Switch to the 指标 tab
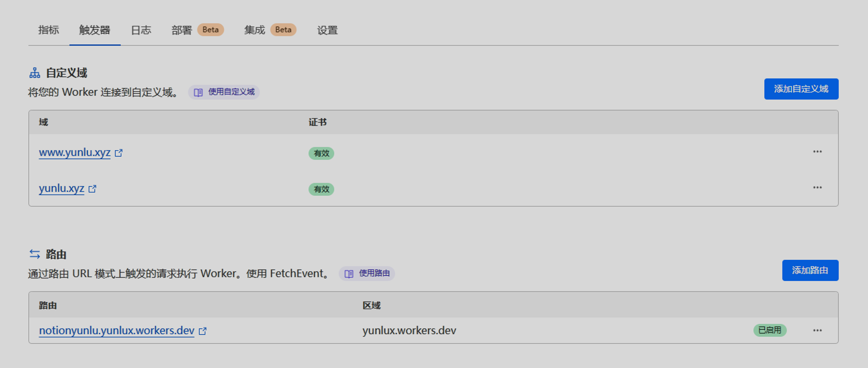Image resolution: width=868 pixels, height=368 pixels. 49,30
